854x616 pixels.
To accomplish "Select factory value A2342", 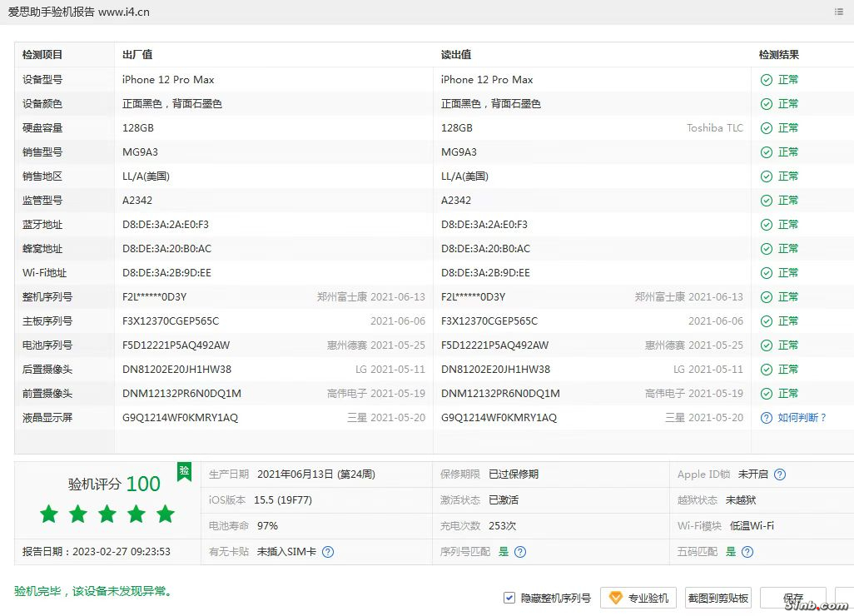I will [x=137, y=201].
